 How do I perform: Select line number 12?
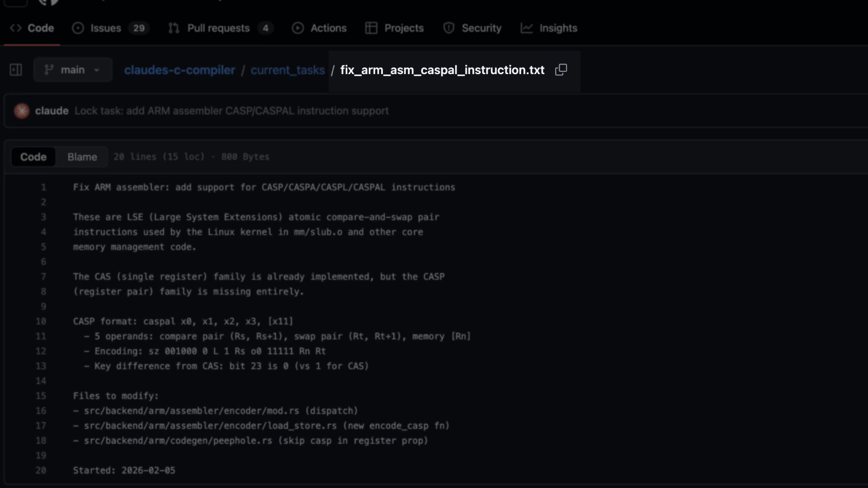point(41,351)
